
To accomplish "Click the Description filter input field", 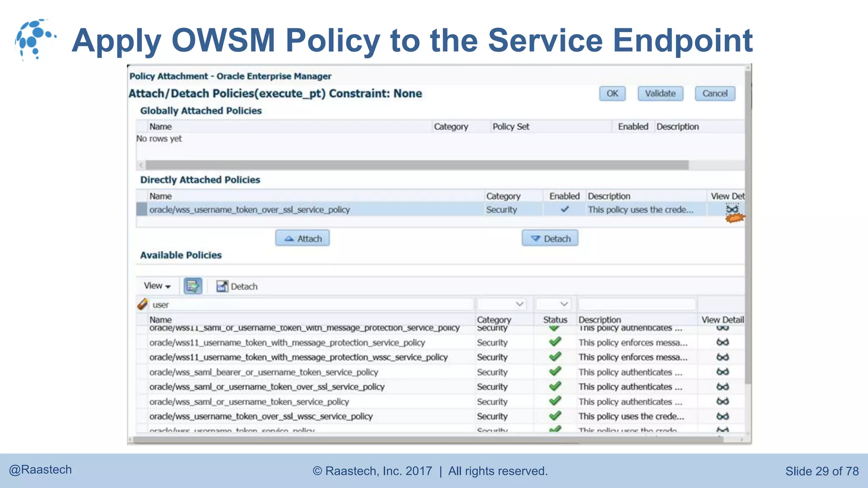I will click(637, 304).
